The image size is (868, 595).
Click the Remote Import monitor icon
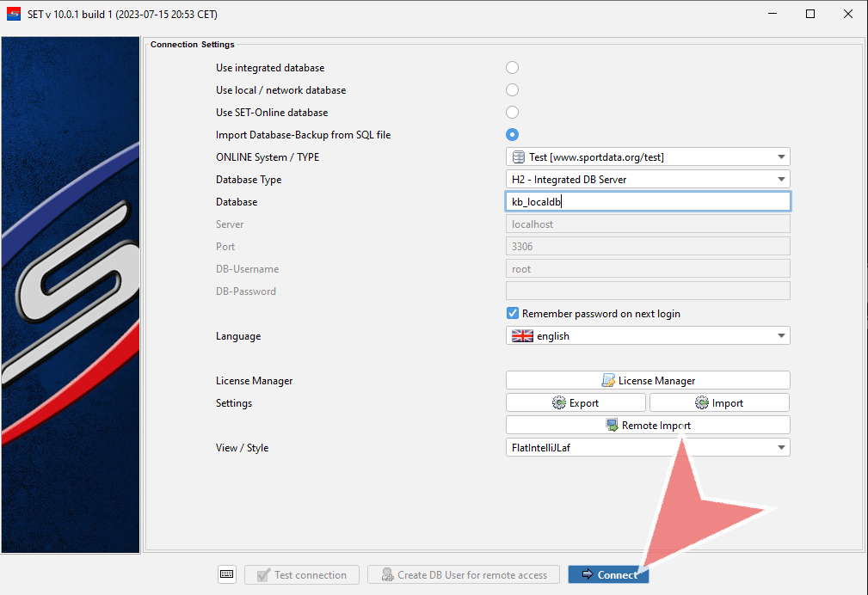click(612, 425)
